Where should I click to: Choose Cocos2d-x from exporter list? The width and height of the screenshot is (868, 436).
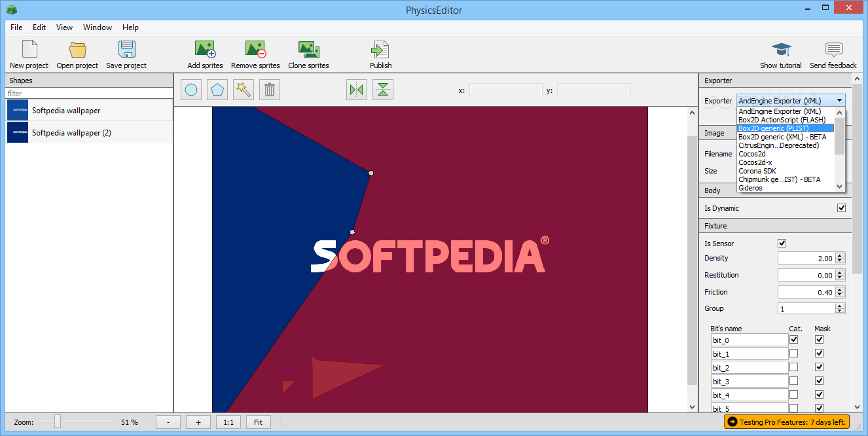point(786,162)
